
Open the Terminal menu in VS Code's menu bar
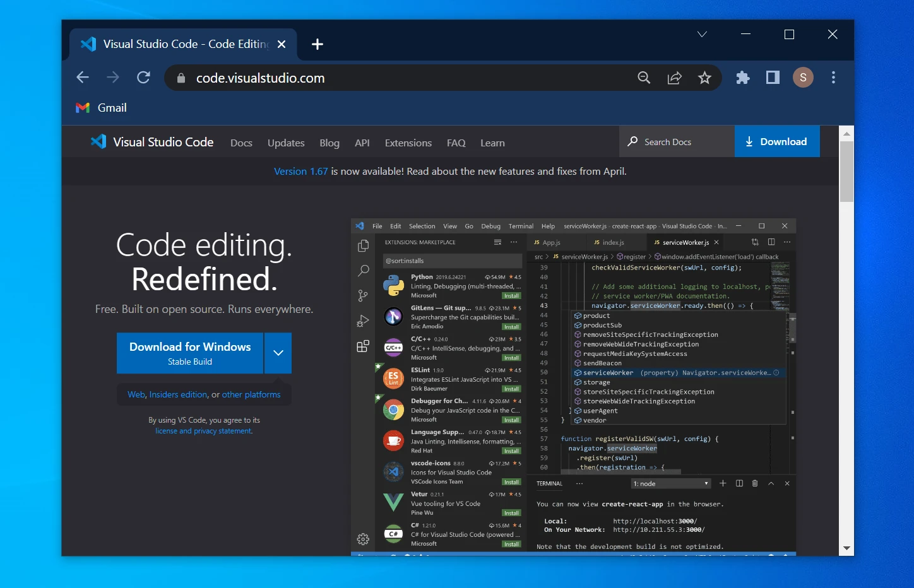[521, 226]
